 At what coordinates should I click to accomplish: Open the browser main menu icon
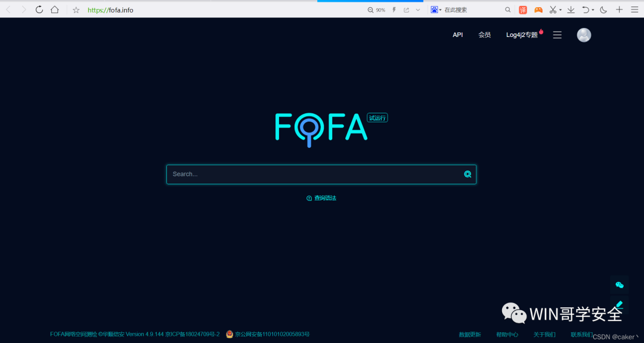(x=634, y=10)
